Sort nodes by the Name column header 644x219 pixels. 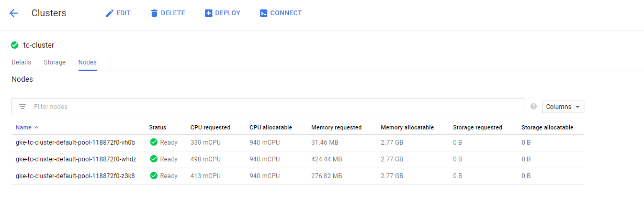click(x=24, y=127)
